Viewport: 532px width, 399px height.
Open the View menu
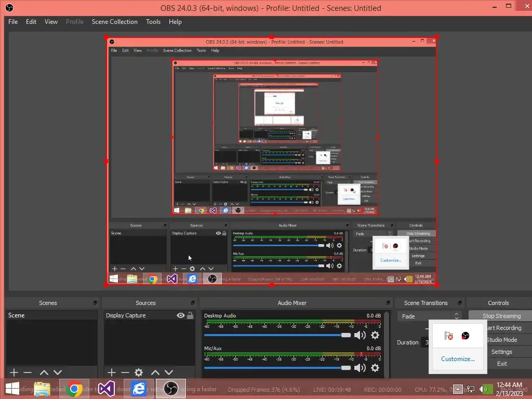coord(51,22)
